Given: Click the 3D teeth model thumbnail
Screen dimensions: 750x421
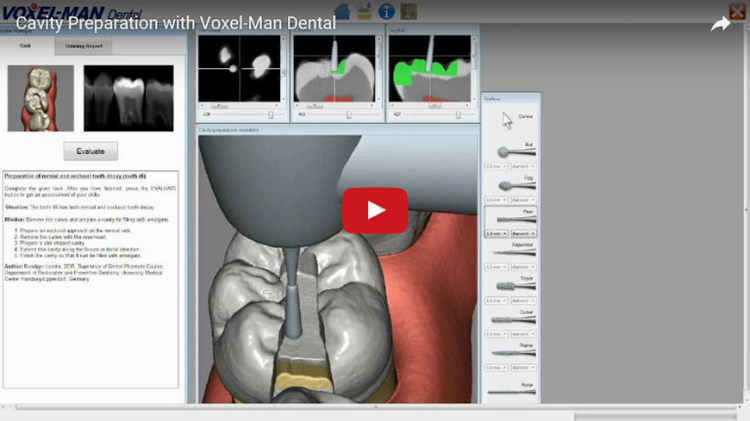Looking at the screenshot, I should pyautogui.click(x=41, y=98).
